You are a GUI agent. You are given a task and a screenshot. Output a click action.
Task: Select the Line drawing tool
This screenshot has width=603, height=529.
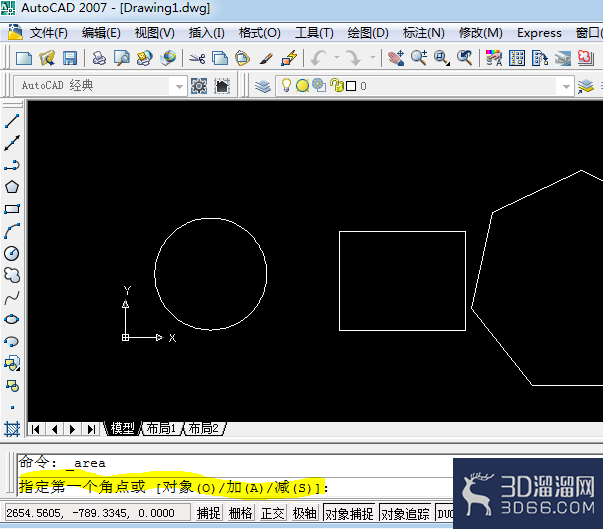pyautogui.click(x=12, y=121)
